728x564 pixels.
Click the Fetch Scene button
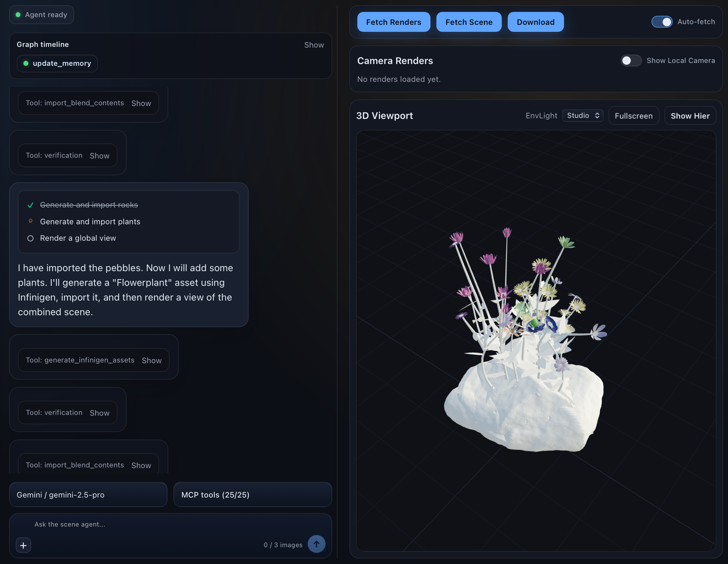tap(469, 22)
